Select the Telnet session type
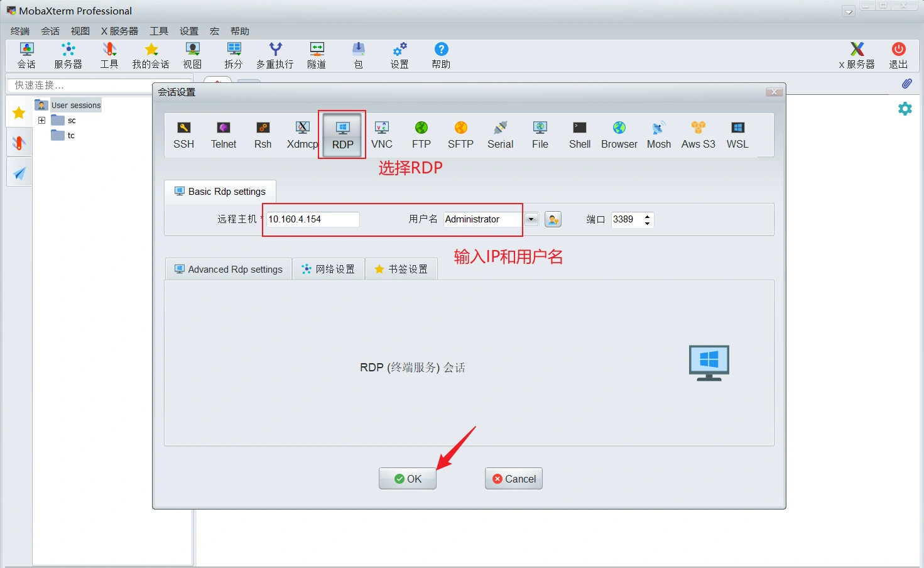This screenshot has height=568, width=924. point(224,135)
